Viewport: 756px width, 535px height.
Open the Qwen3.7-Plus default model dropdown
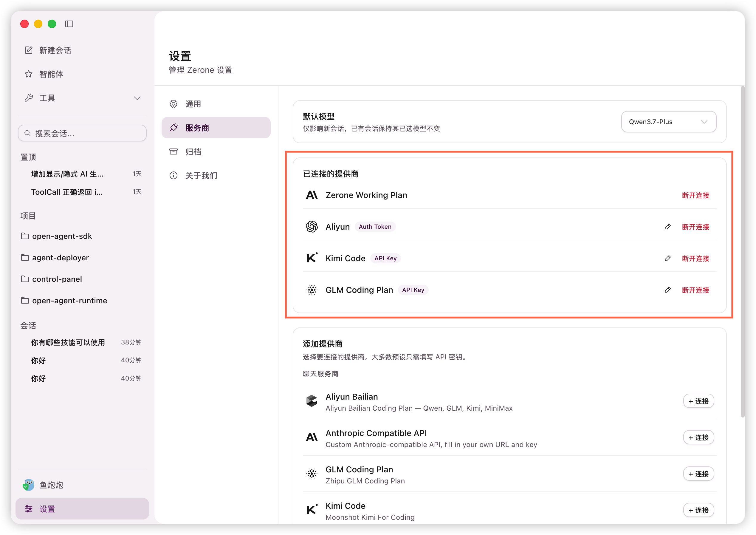coord(668,122)
